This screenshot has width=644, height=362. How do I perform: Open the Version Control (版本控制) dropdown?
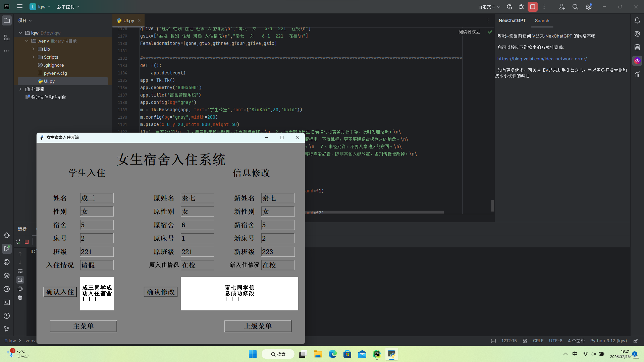click(68, 7)
